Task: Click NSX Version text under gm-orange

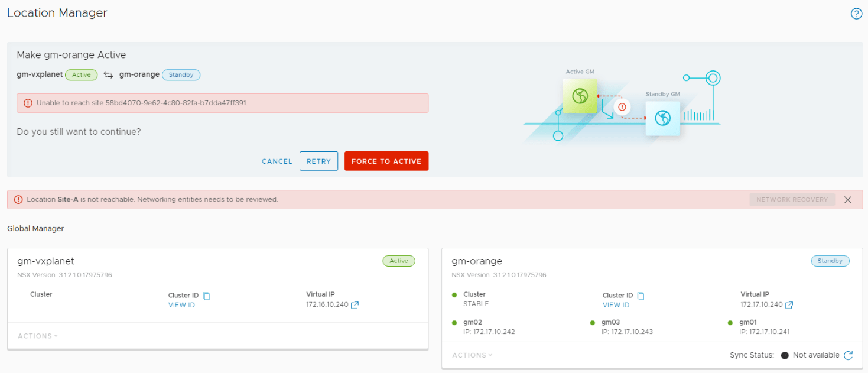Action: click(499, 275)
